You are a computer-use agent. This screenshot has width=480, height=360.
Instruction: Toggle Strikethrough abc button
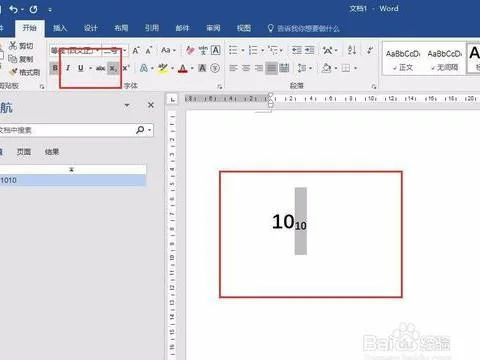click(100, 68)
